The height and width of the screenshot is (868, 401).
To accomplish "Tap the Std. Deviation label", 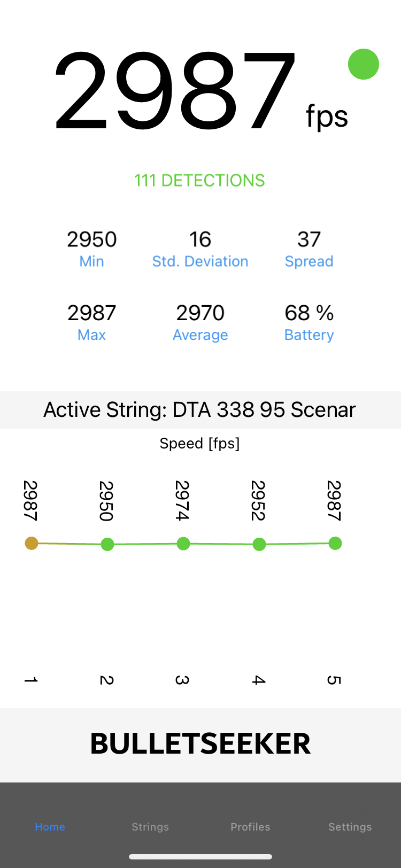I will coord(200,261).
